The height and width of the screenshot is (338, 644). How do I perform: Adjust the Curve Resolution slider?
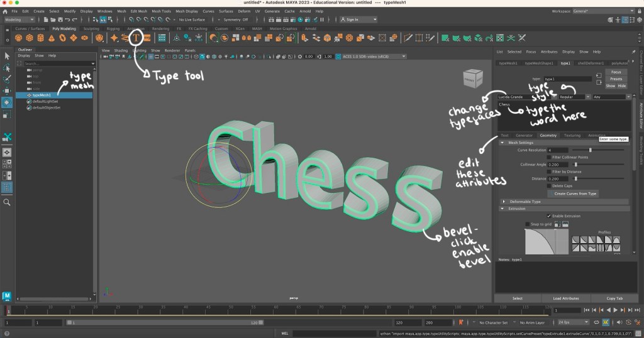(590, 150)
